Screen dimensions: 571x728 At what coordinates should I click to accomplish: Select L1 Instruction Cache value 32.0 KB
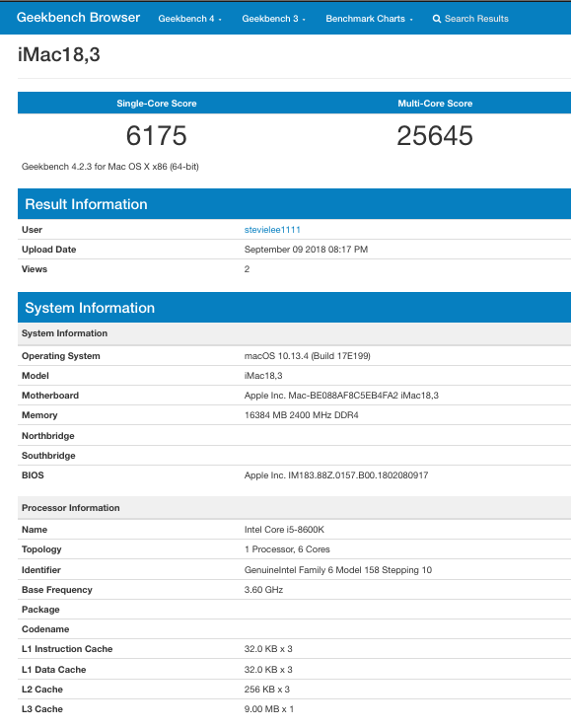[268, 649]
